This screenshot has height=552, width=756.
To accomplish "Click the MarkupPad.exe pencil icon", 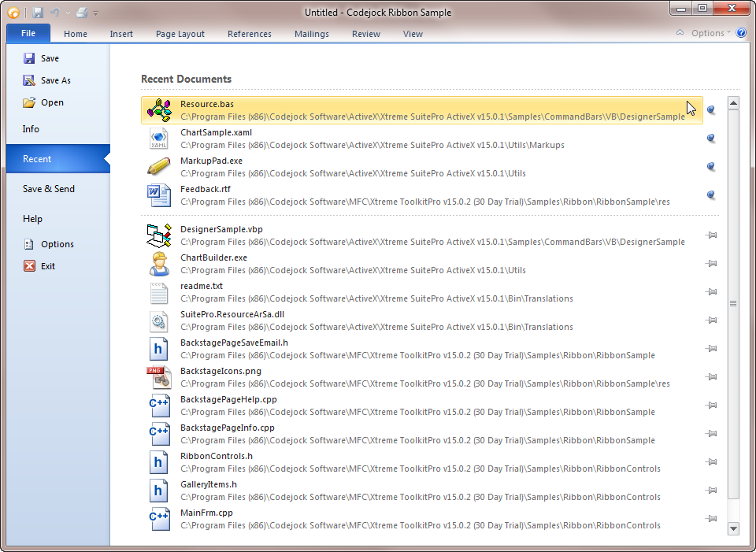I will 159,167.
